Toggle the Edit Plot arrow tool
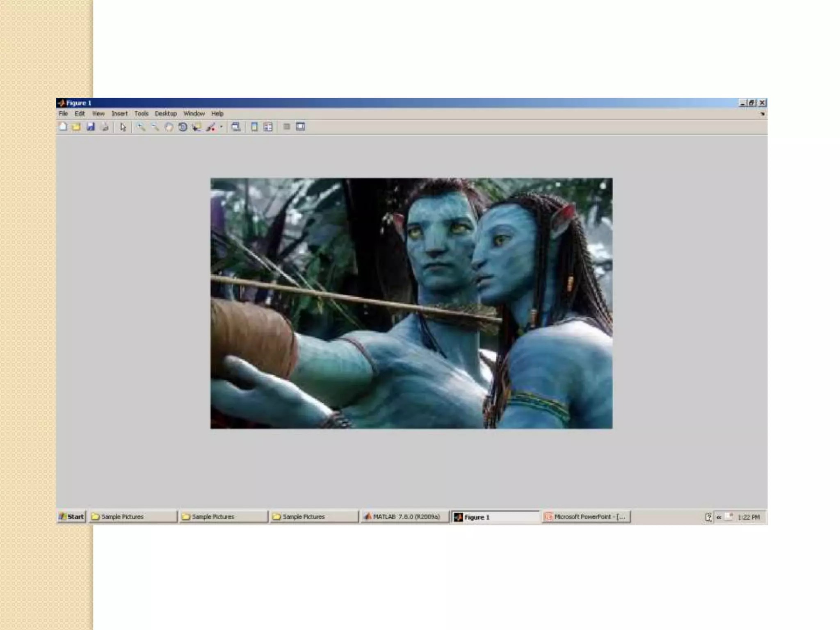Viewport: 840px width, 630px height. 123,127
